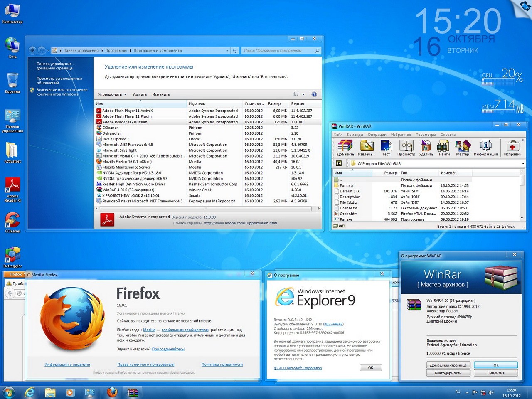Open WinRAR Операции menu
532x399 pixels.
(377, 135)
